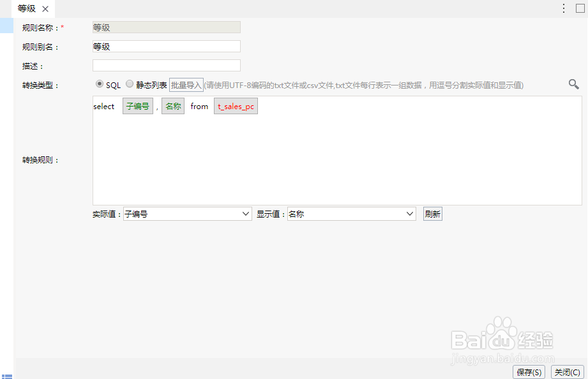Focus the 规则别名 input field

coord(167,47)
